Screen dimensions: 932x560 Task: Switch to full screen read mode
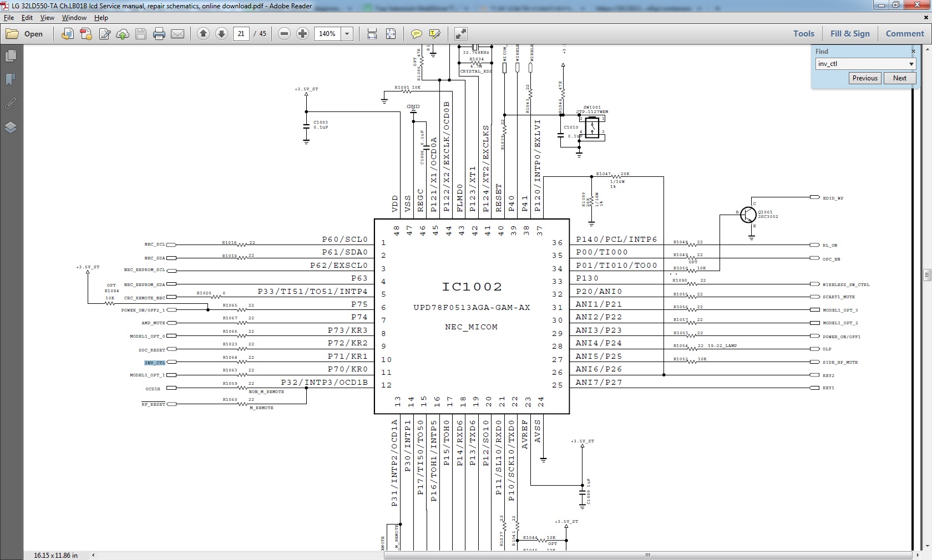(460, 34)
